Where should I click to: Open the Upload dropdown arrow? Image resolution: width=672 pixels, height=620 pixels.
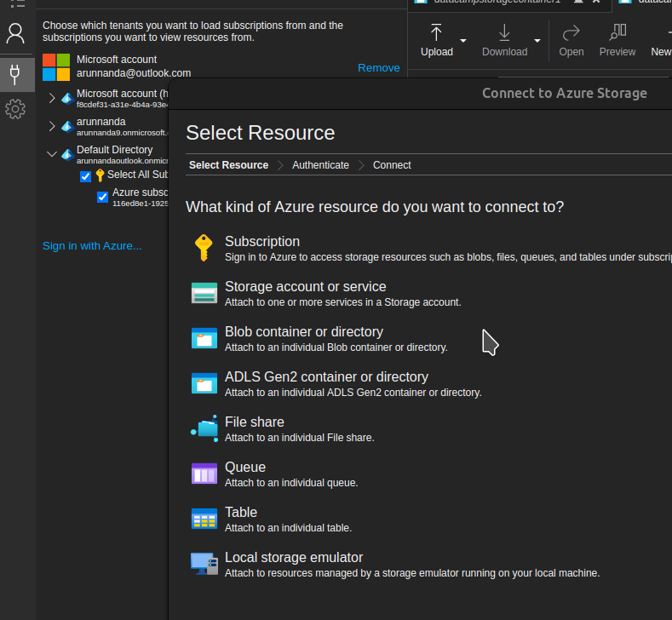pos(462,41)
